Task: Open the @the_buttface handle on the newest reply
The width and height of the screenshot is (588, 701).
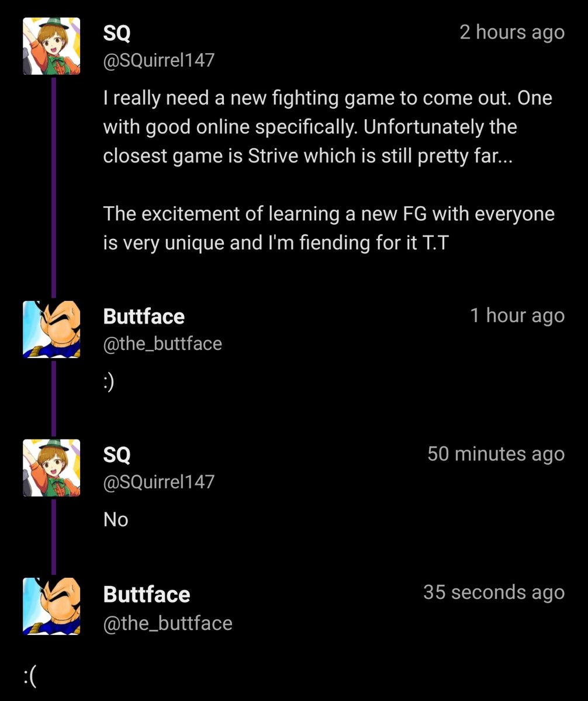Action: click(x=168, y=623)
